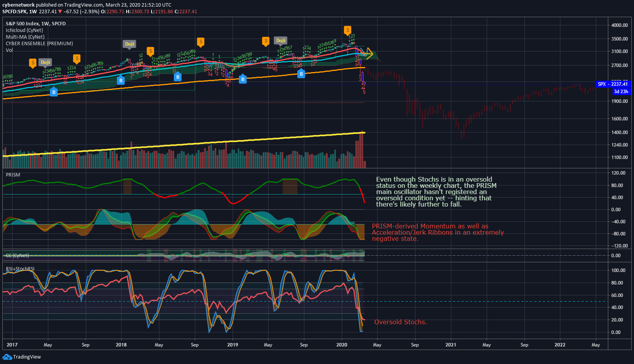Select the RSI+StochRSI pane label
634x364 pixels.
[x=20, y=269]
